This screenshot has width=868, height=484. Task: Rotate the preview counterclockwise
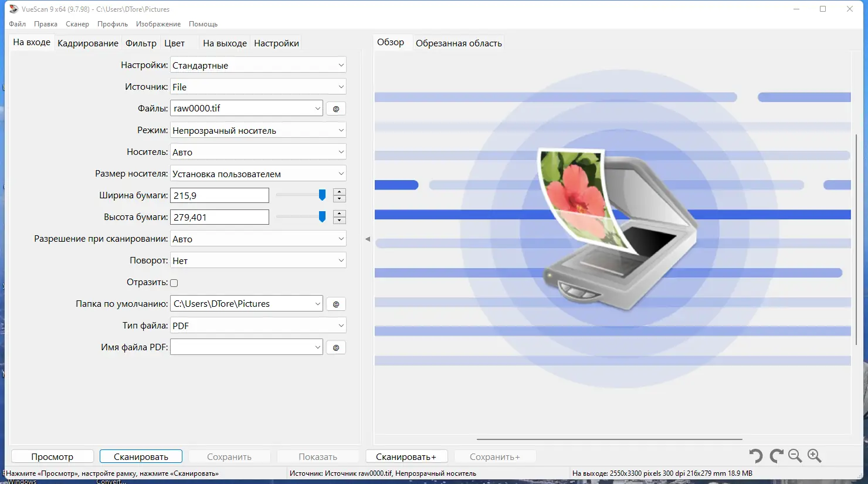point(756,456)
